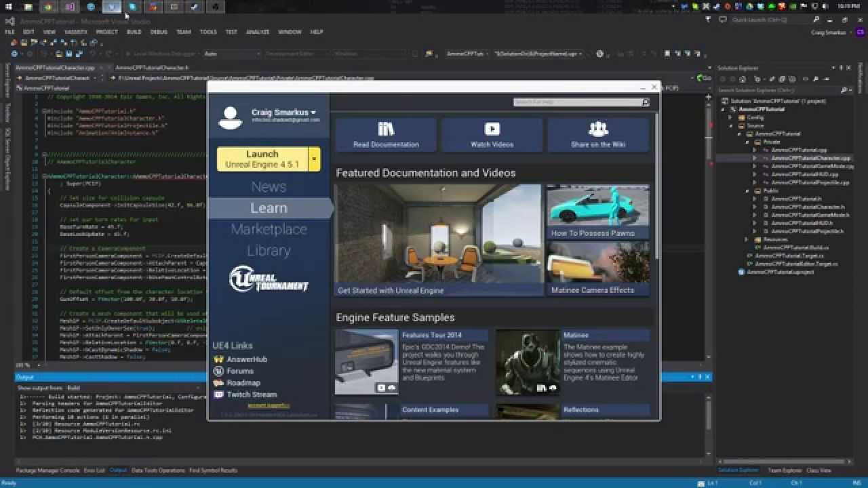Click the launcher Search For Help field
The height and width of the screenshot is (488, 868).
tap(577, 102)
